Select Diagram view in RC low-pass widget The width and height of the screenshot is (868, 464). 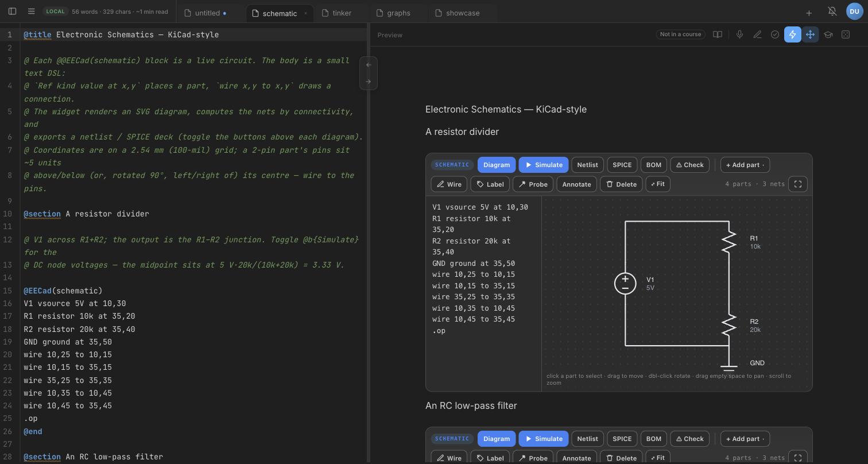pos(497,439)
